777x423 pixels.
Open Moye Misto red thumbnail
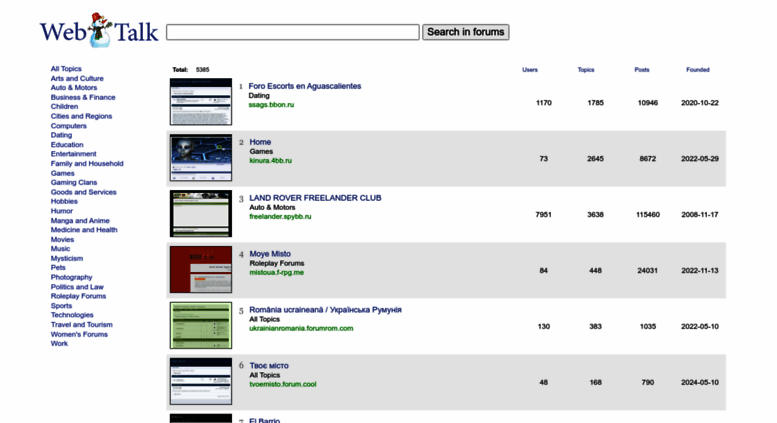201,269
